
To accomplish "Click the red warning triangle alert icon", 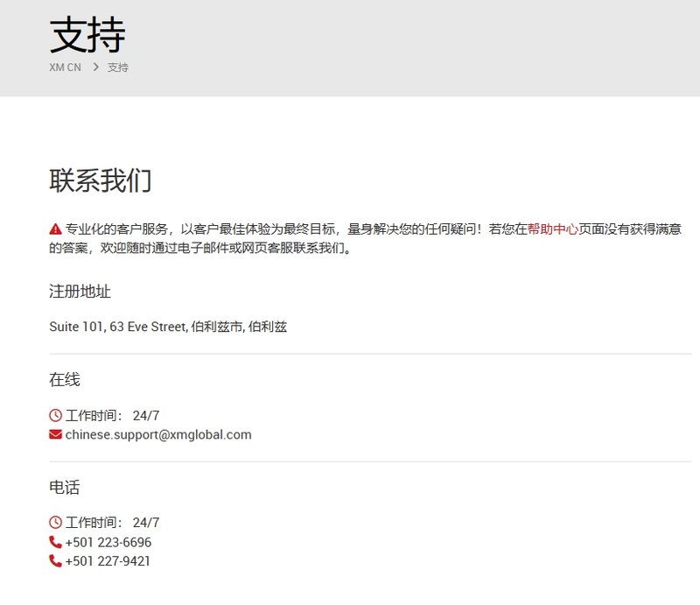I will coord(53,225).
